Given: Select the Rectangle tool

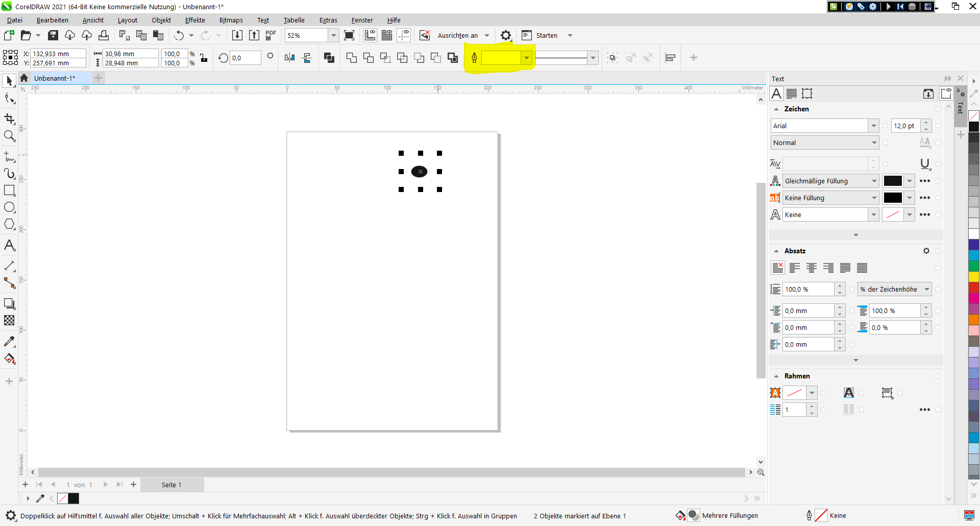Looking at the screenshot, I should click(x=9, y=190).
